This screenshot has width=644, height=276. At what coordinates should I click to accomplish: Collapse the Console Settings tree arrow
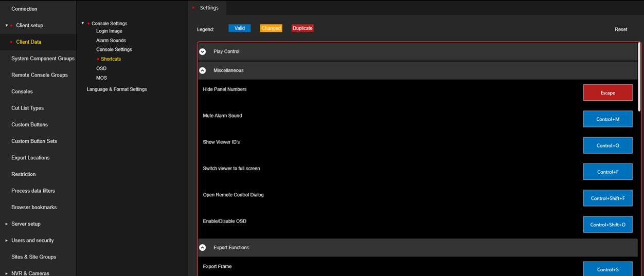(83, 23)
